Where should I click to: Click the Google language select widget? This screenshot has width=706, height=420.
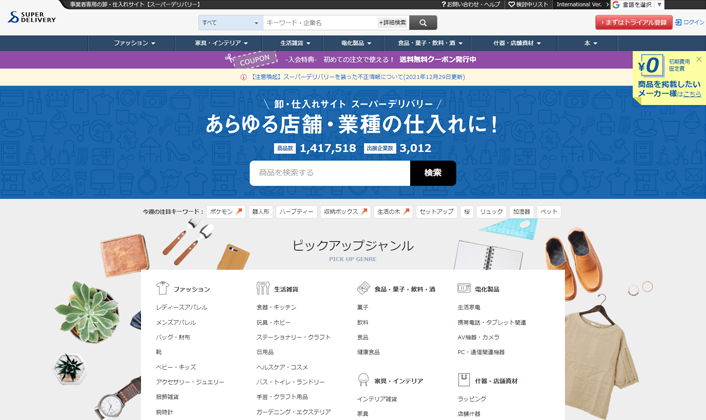(637, 5)
